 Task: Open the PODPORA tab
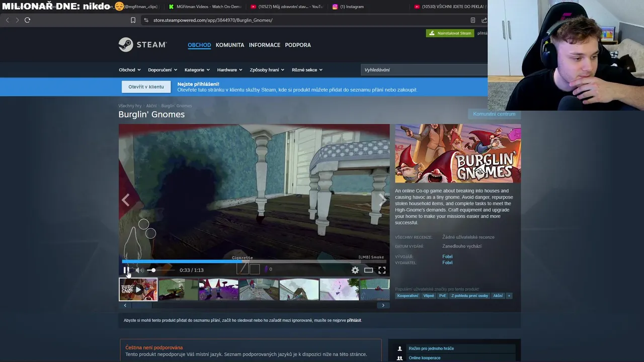298,45
